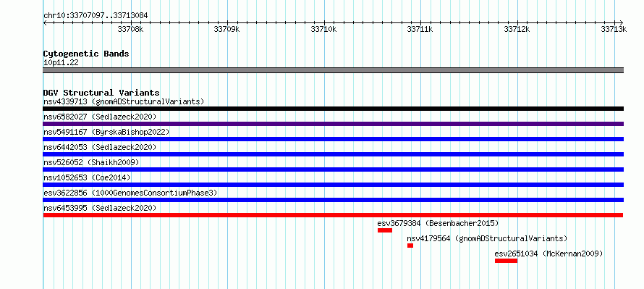The image size is (644, 289).
Task: Click the 33711k ruler tick label
Action: (420, 29)
